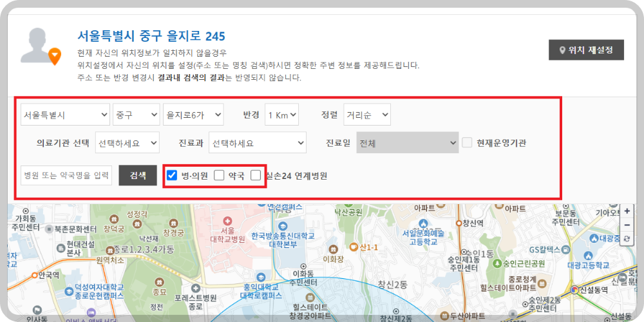Click the 신설동역 subway station marker
Screen dimensions: 644x322
[575, 290]
